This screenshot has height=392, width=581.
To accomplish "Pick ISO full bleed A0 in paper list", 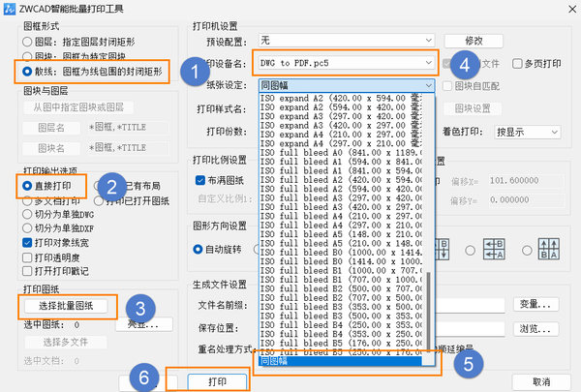I will tap(338, 152).
